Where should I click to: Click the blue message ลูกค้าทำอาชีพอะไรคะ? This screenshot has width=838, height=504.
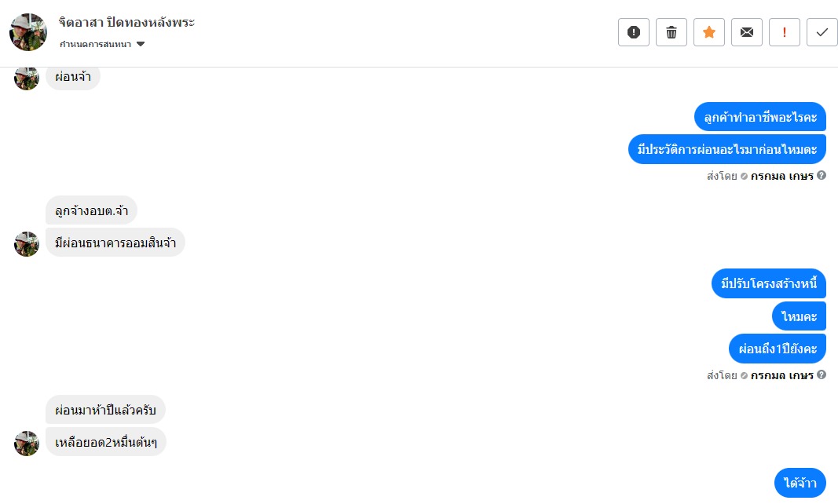coord(760,117)
